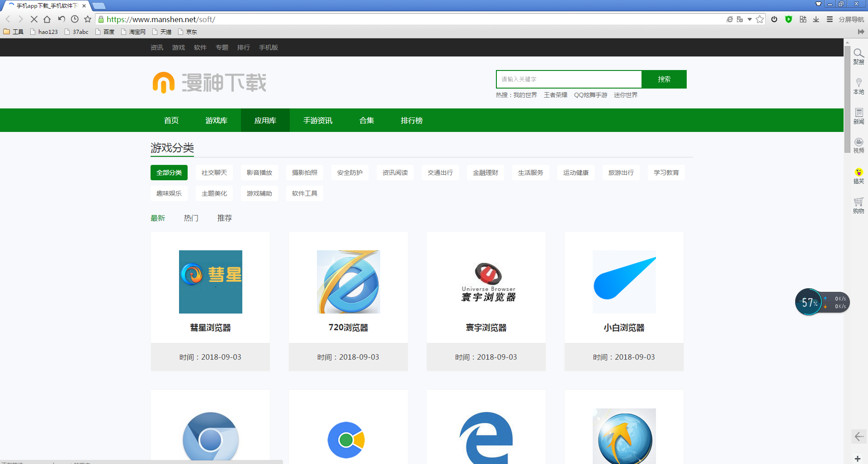Click 手机版 in top black bar
Screen dimensions: 868x464
[x=269, y=47]
